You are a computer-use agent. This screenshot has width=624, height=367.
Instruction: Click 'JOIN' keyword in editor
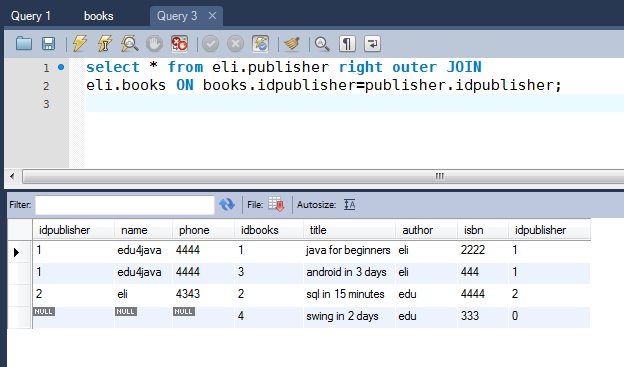coord(464,66)
